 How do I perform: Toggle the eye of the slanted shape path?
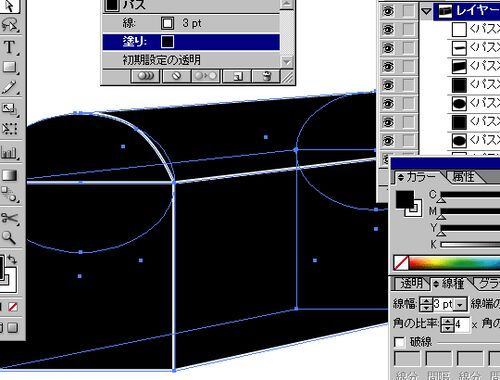388,67
